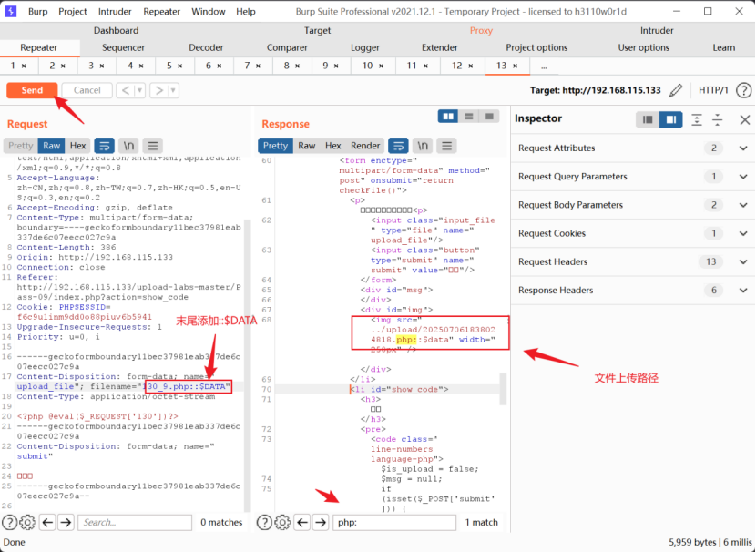The width and height of the screenshot is (756, 552).
Task: Dock Inspector panel to left layout
Action: pyautogui.click(x=648, y=119)
